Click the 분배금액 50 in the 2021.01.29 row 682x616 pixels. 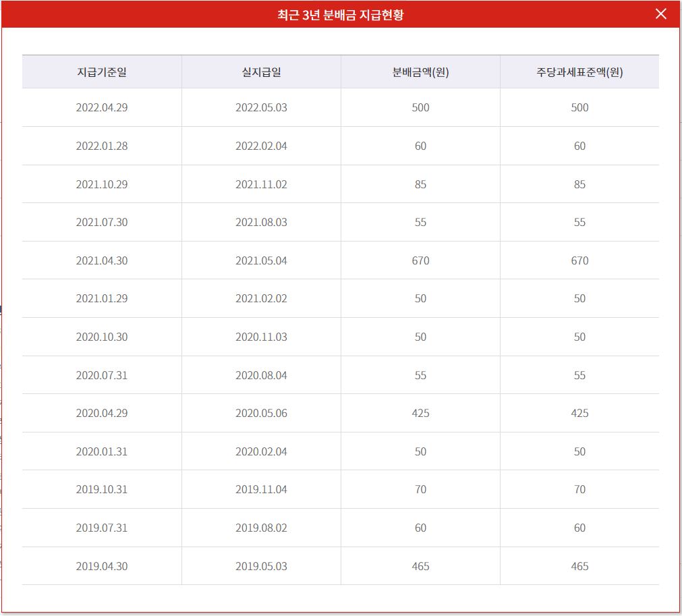tap(420, 298)
